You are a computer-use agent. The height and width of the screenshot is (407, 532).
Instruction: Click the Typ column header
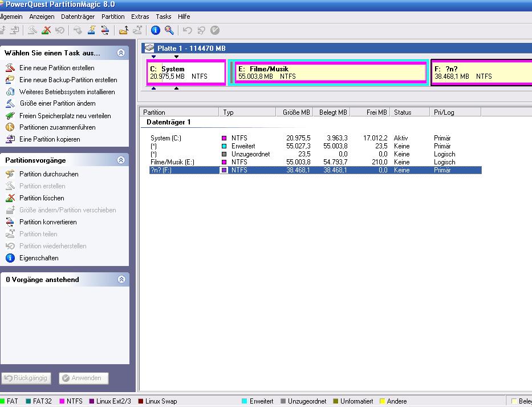pos(247,112)
